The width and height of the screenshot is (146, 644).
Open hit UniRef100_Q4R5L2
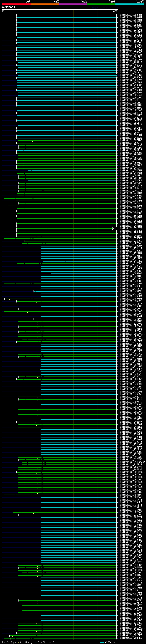131,427
